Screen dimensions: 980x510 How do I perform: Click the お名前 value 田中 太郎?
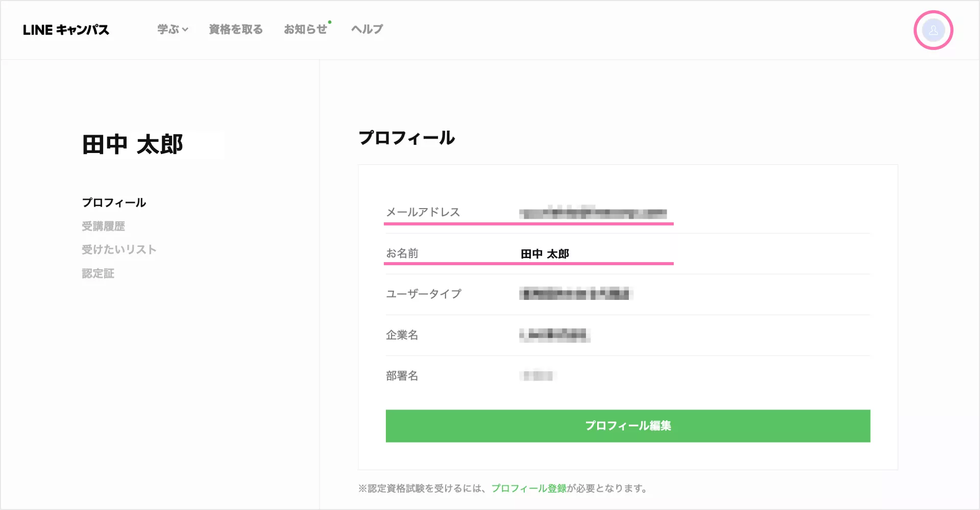click(x=545, y=253)
